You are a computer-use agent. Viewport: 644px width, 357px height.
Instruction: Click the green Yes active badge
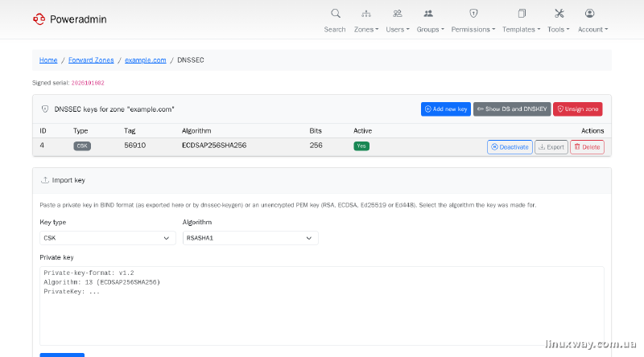point(361,146)
